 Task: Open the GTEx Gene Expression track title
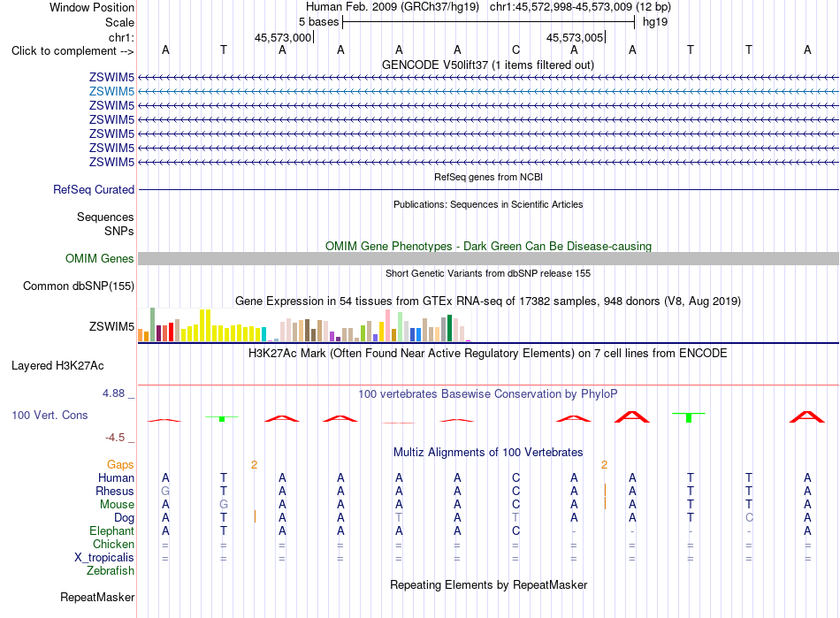click(487, 301)
